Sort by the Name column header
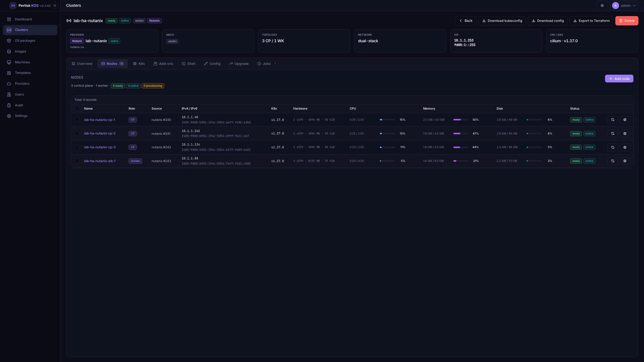 click(88, 109)
